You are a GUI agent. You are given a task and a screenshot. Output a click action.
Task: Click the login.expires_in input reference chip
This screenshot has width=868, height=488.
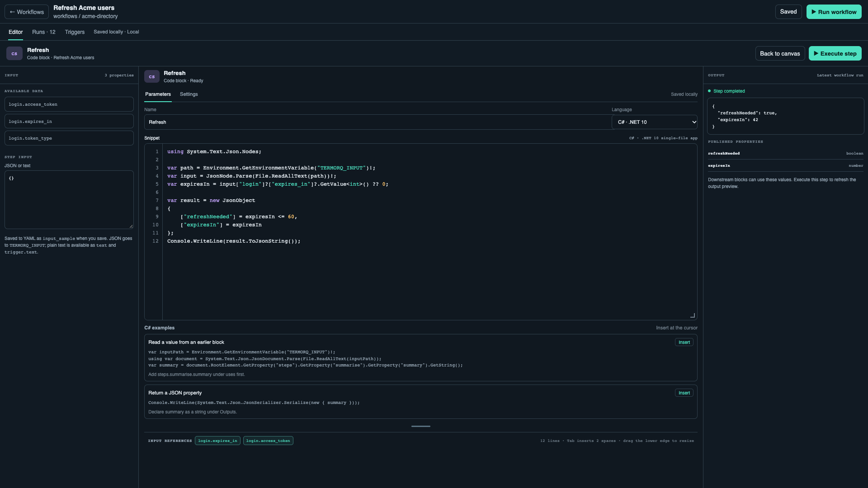coord(217,441)
